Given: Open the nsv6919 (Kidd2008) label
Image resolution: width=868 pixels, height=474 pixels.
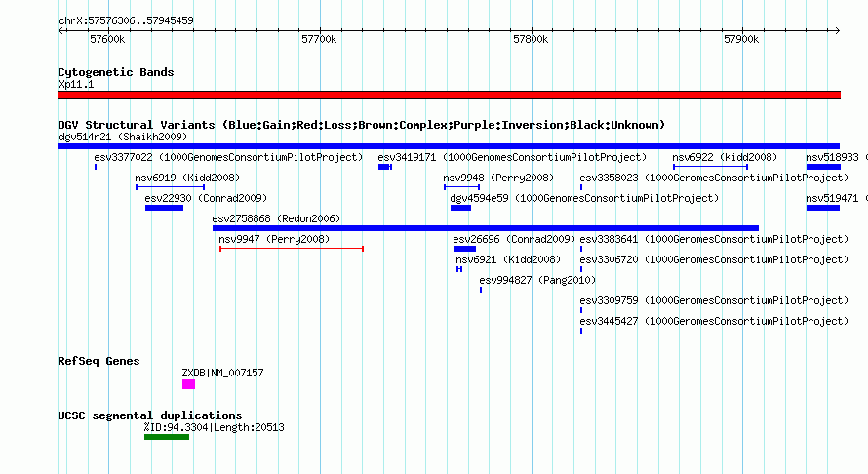Looking at the screenshot, I should (187, 178).
